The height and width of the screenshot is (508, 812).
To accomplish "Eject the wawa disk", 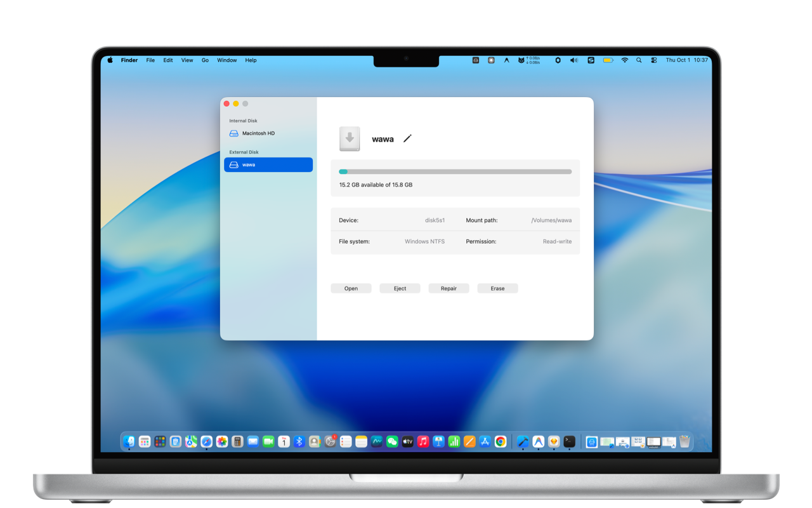I will [400, 288].
